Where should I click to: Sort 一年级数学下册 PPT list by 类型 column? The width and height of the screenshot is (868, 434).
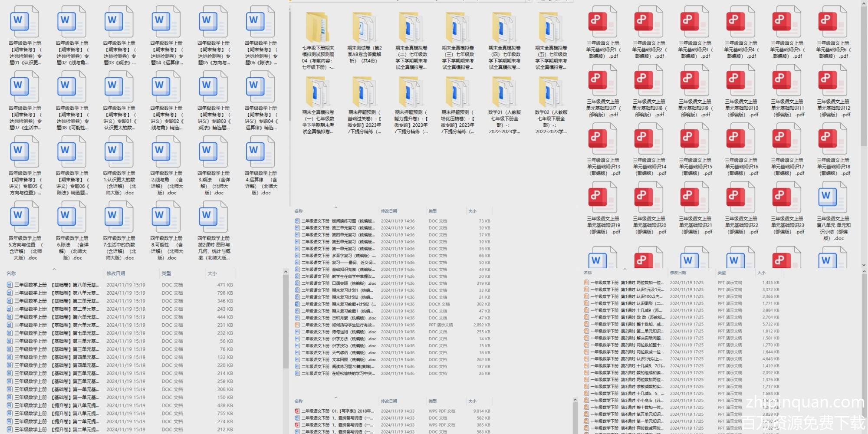pyautogui.click(x=722, y=273)
